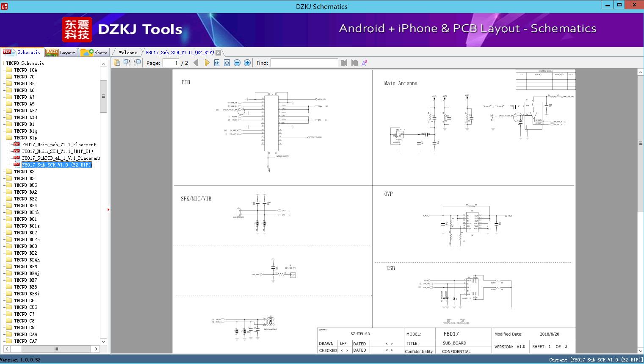The image size is (644, 364).
Task: Go to the next page using the arrow
Action: tap(207, 63)
